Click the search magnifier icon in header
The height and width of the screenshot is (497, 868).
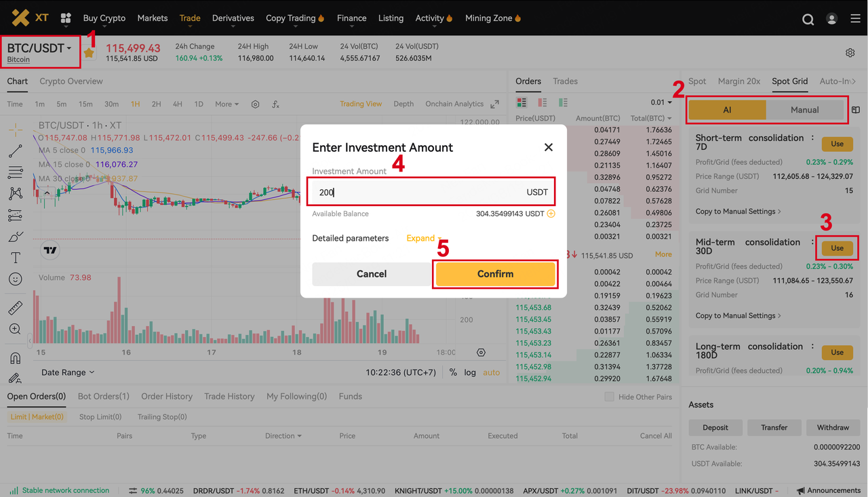pos(808,19)
